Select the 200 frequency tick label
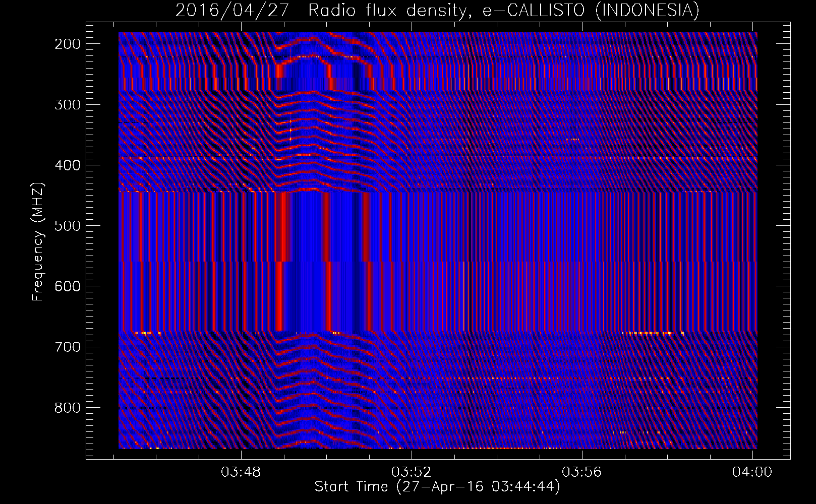 [67, 44]
